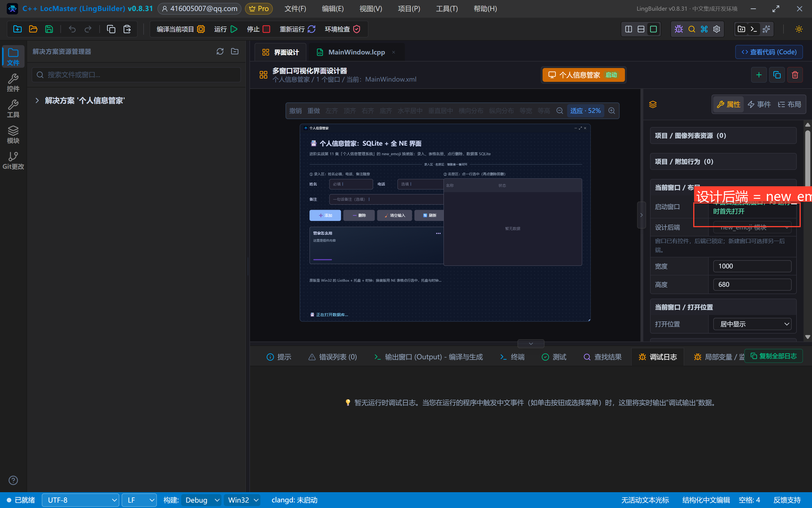Open the 工具(T) menu
The width and height of the screenshot is (812, 508).
pos(447,9)
